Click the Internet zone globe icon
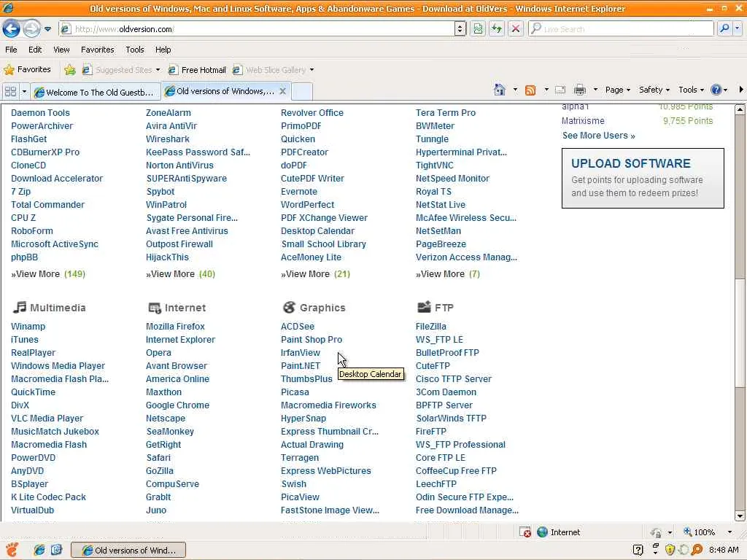This screenshot has height=560, width=747. [x=542, y=532]
